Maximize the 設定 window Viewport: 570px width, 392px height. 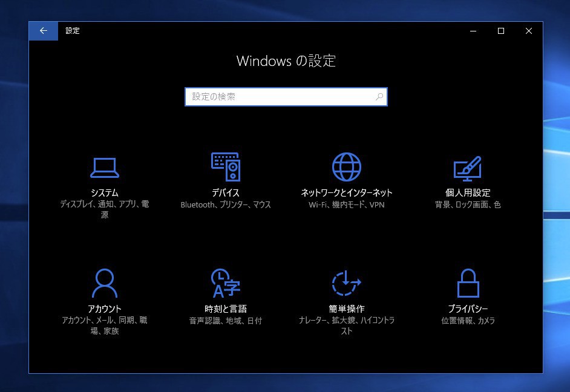tap(501, 31)
